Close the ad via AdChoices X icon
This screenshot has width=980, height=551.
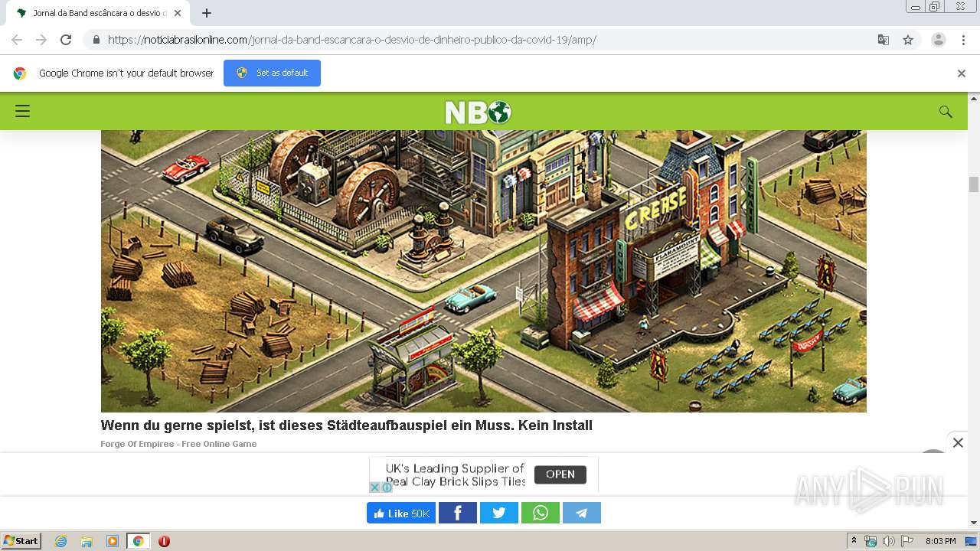coord(375,487)
